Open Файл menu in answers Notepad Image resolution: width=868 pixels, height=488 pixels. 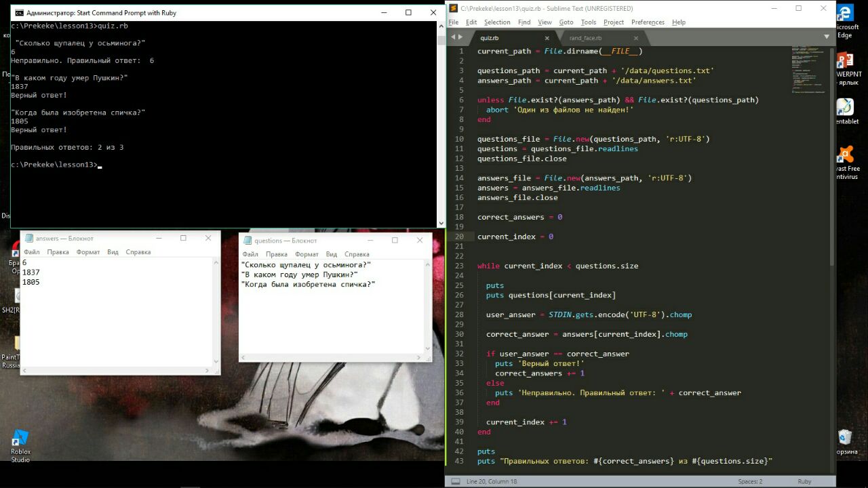point(32,252)
